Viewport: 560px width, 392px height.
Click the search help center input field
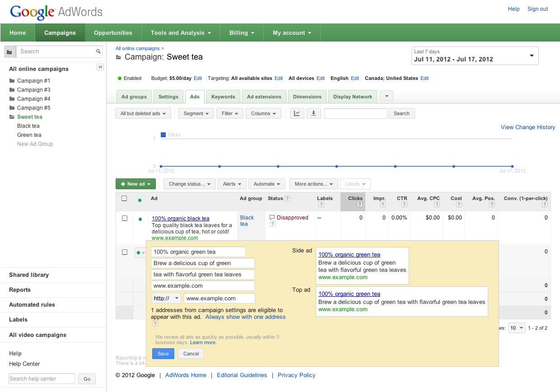coord(42,379)
